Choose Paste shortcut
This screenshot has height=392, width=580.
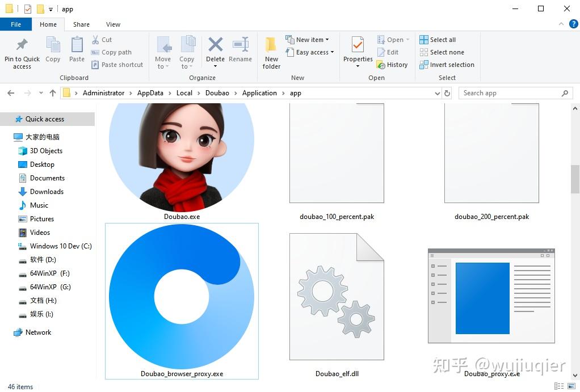pos(117,65)
